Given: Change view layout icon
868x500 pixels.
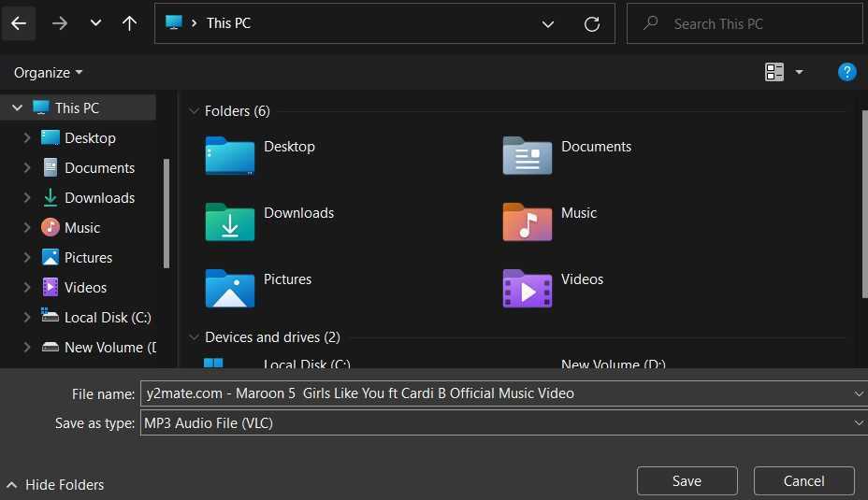Looking at the screenshot, I should coord(774,72).
